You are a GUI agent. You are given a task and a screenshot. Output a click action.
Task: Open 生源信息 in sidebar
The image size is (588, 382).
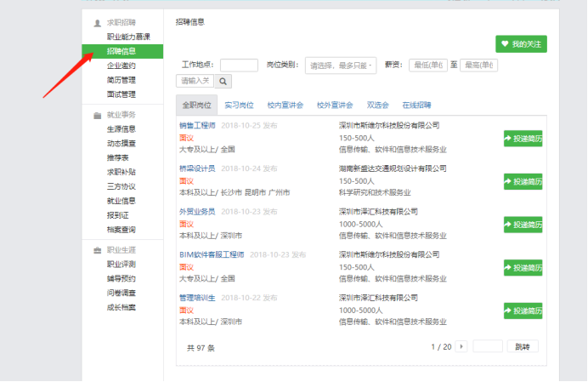coord(122,129)
